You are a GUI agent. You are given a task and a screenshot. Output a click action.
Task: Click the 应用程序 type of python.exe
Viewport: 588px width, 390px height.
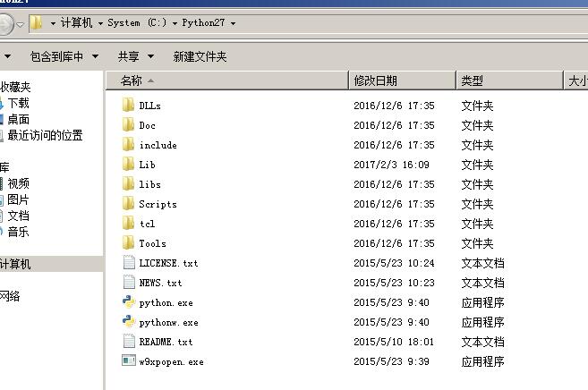[x=482, y=302]
